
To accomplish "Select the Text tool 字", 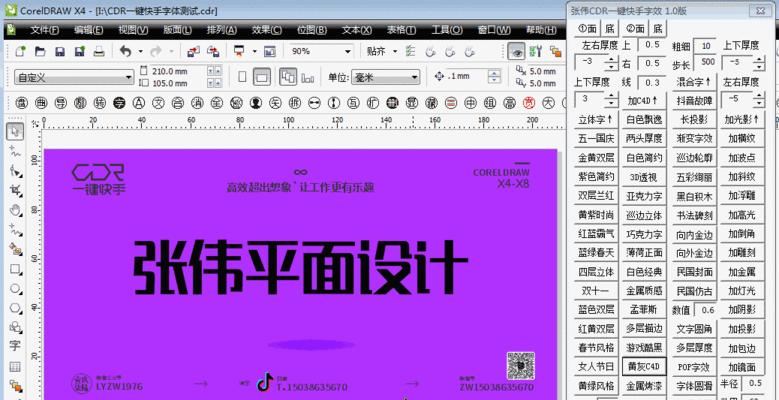I will click(15, 346).
